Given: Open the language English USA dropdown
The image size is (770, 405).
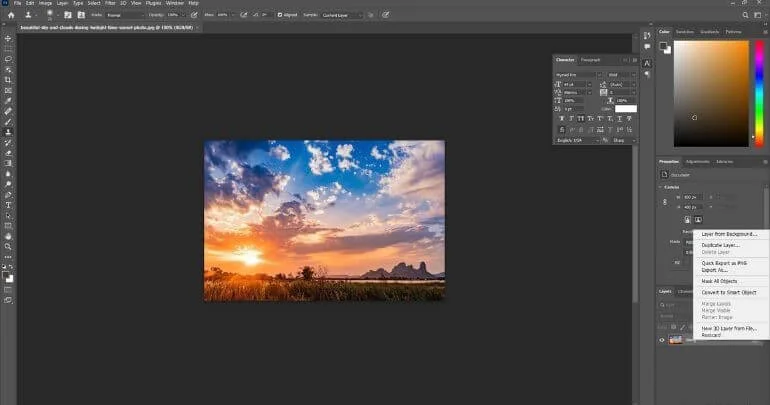Looking at the screenshot, I should (x=578, y=140).
